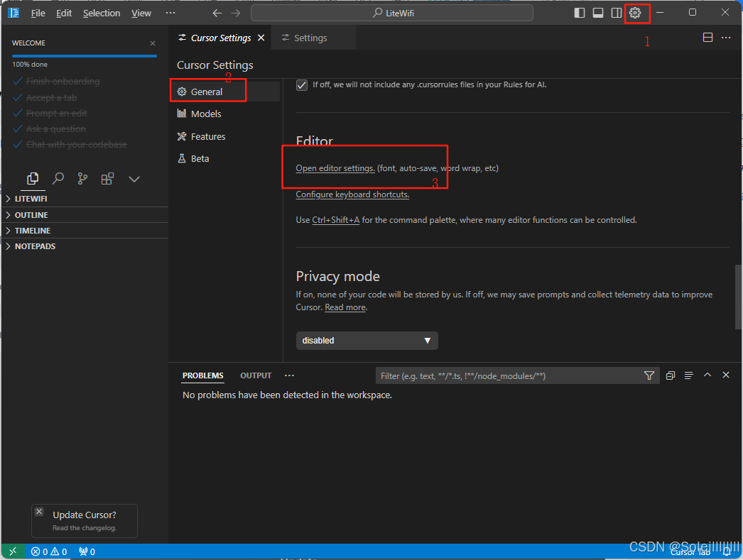This screenshot has height=560, width=743.
Task: Click Ctrl+Shift+A command palette link
Action: pyautogui.click(x=335, y=220)
